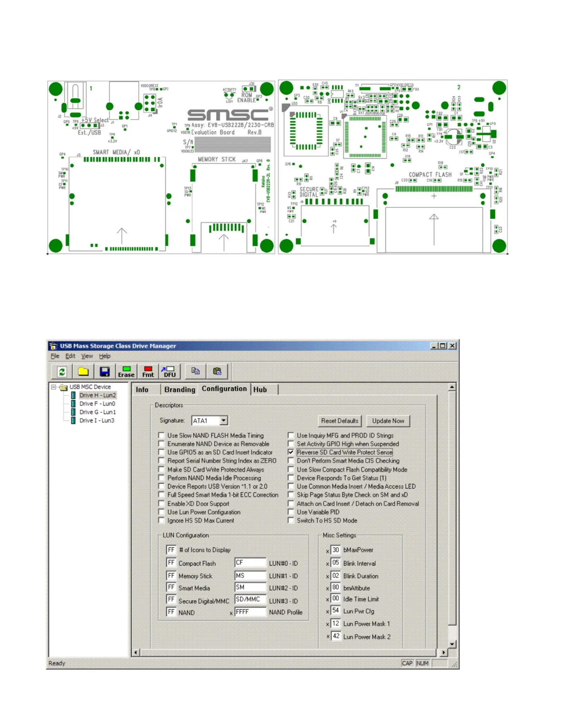Save using the floppy disk icon
Screen dimensions: 563x728
pyautogui.click(x=105, y=372)
